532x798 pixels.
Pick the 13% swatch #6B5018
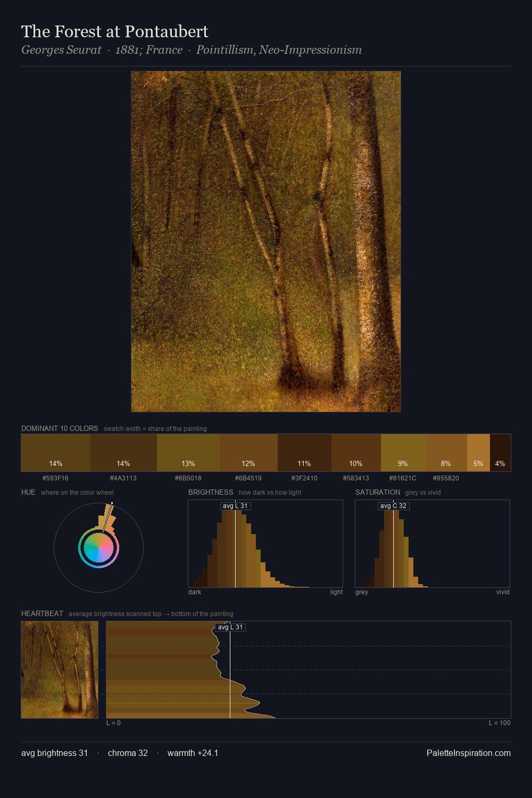click(x=188, y=453)
